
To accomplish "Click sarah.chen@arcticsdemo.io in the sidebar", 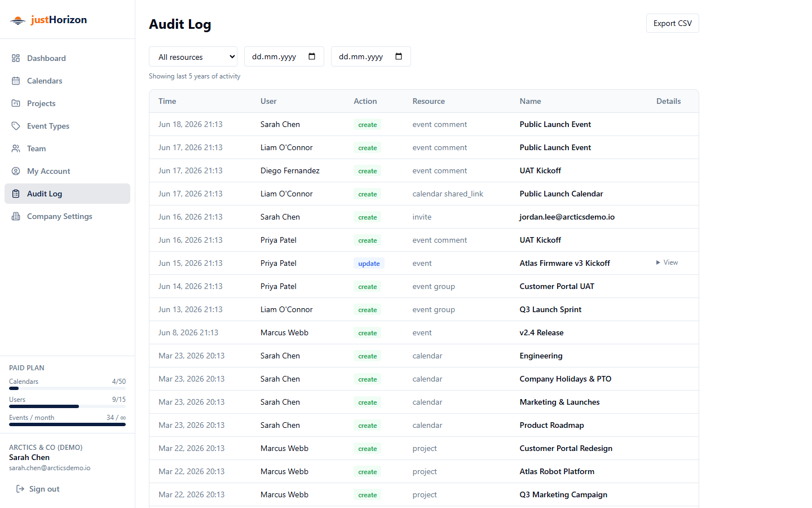I will [x=50, y=468].
